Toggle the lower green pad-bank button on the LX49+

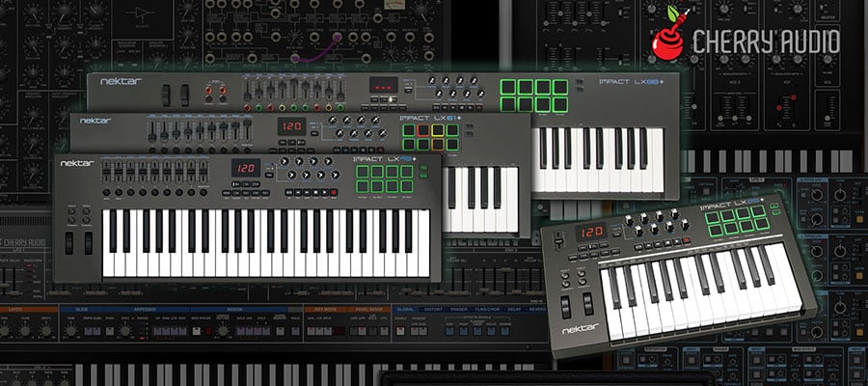pos(423,176)
